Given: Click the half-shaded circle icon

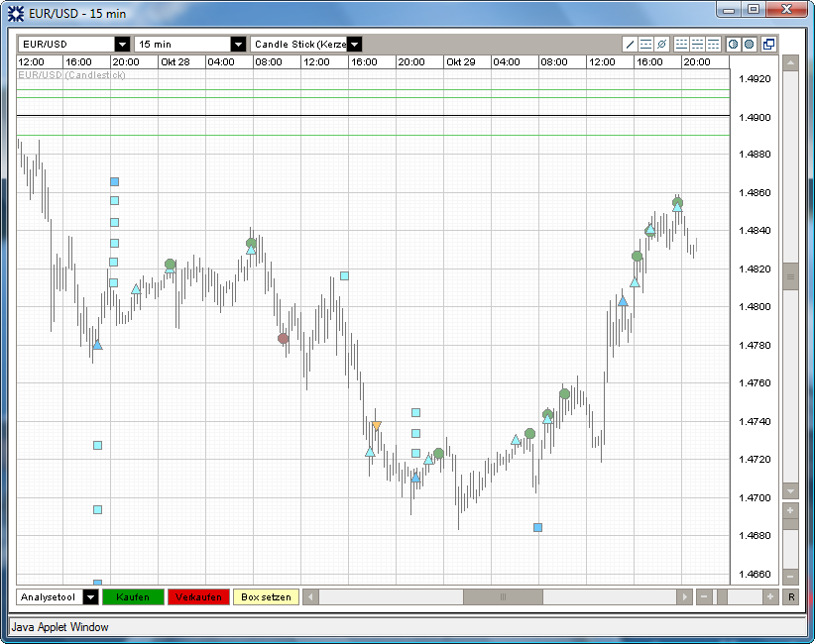Looking at the screenshot, I should [733, 45].
